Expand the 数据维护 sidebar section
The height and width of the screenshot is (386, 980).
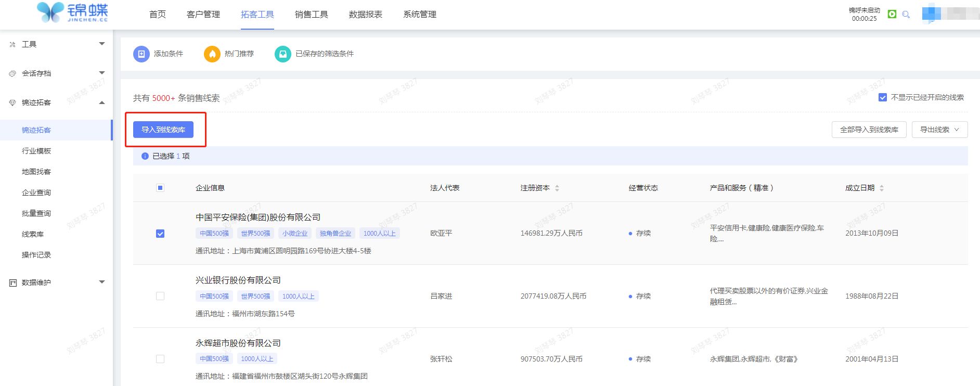click(102, 282)
